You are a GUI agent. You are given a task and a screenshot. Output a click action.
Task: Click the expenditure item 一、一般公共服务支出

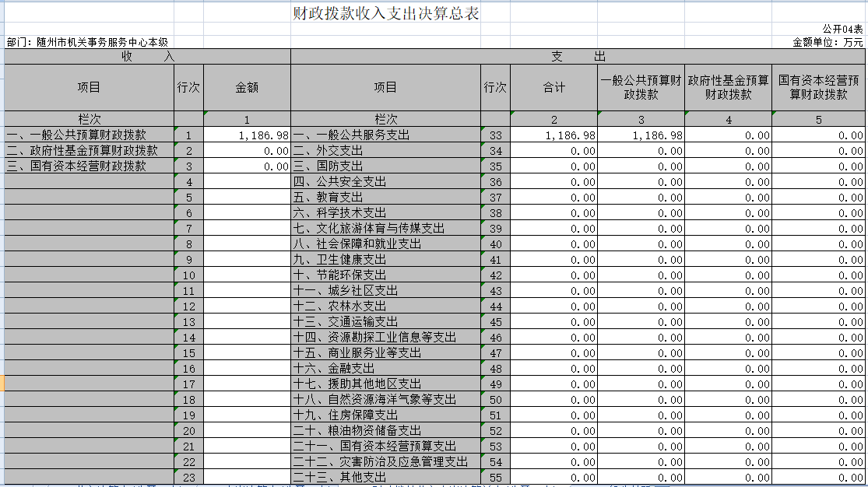point(351,135)
